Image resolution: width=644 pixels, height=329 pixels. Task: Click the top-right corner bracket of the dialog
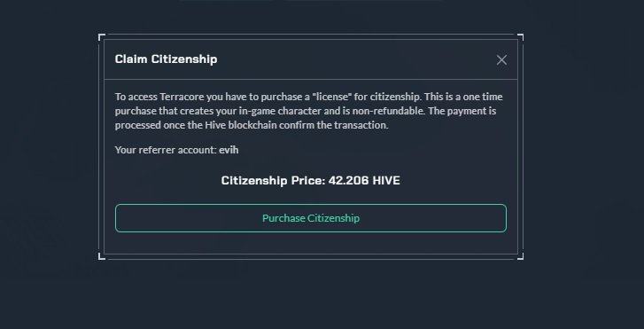520,37
